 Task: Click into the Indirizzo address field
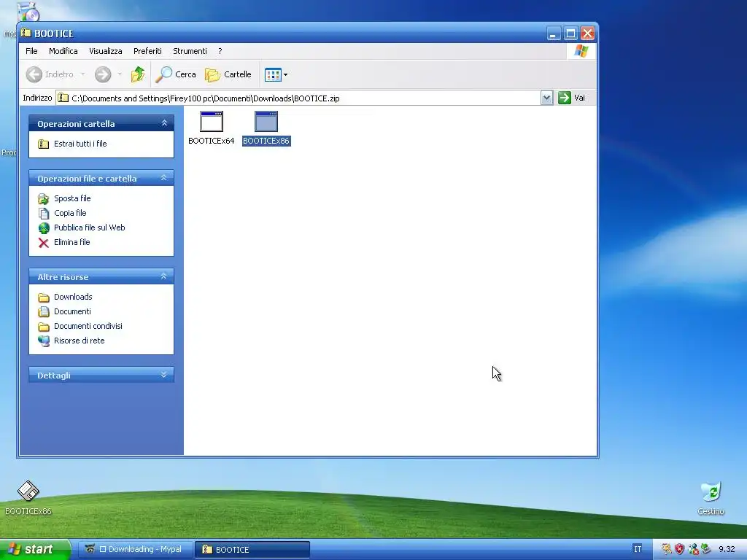coord(298,98)
